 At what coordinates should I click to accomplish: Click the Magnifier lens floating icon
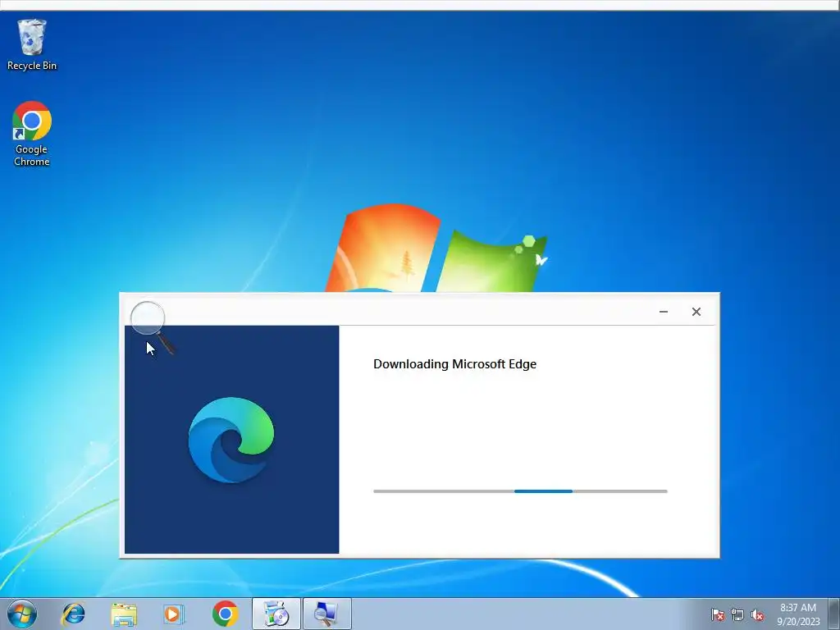click(153, 327)
